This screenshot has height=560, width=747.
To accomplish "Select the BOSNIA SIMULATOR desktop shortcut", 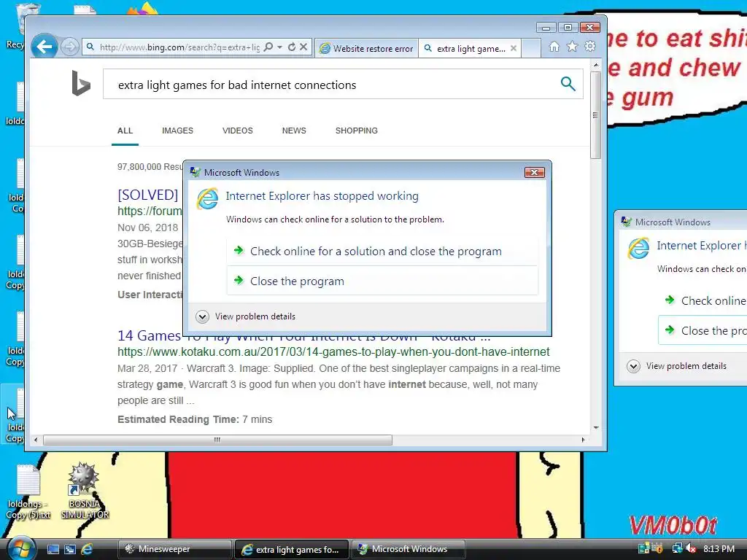I will pos(85,491).
